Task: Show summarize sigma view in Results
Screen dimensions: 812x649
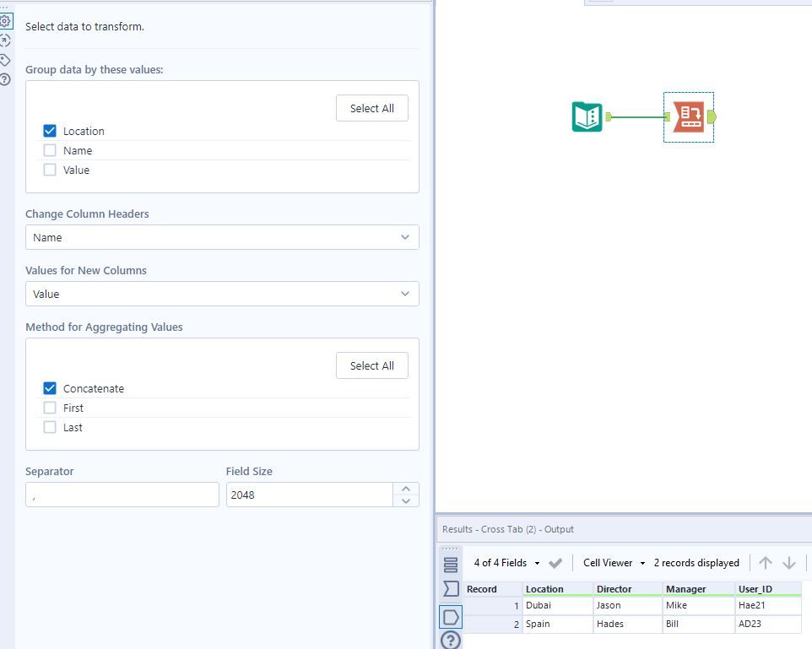Action: coord(451,588)
